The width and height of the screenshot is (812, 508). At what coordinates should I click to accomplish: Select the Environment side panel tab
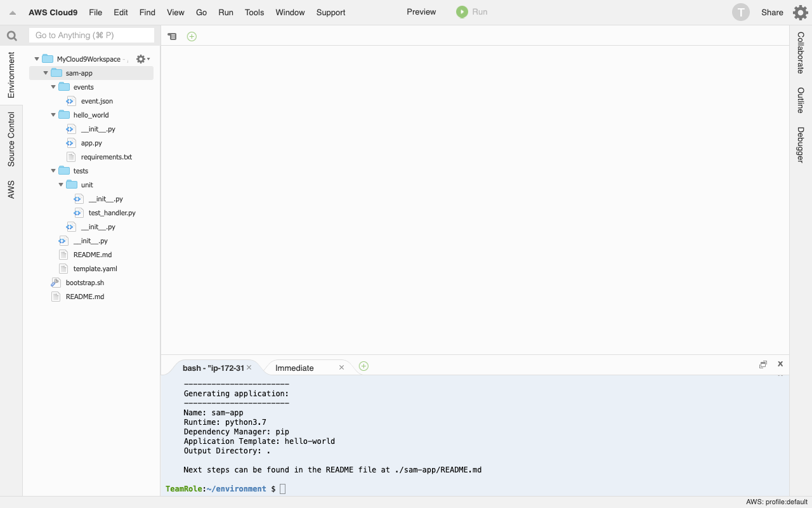(11, 75)
